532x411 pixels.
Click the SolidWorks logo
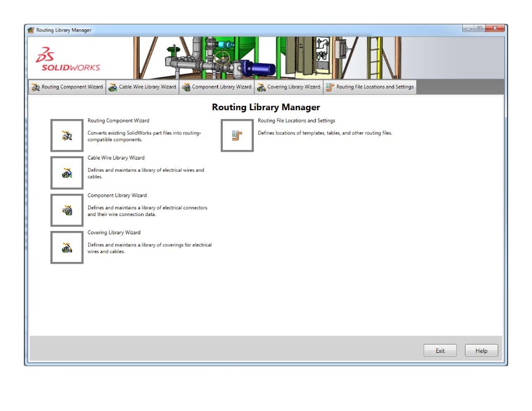(x=68, y=59)
